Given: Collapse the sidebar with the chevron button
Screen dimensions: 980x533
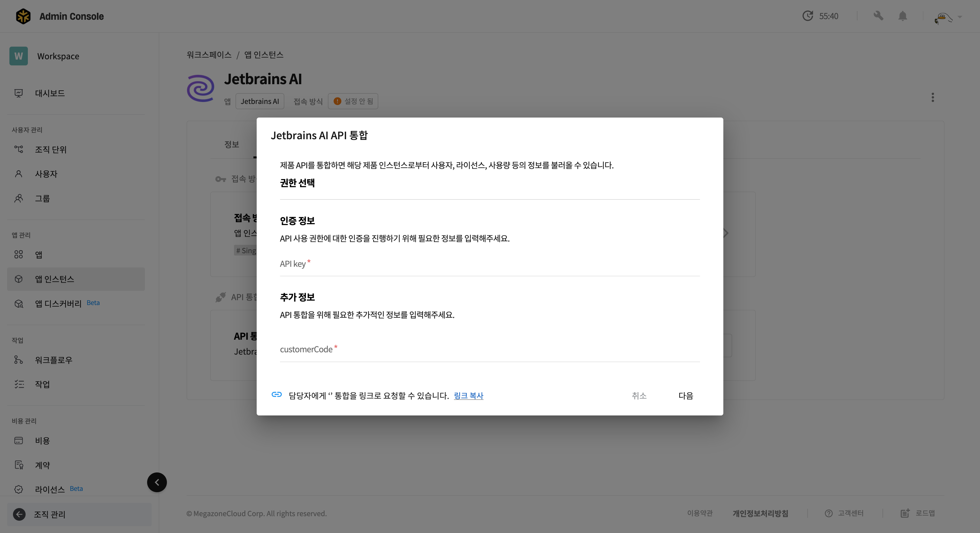Looking at the screenshot, I should 157,482.
